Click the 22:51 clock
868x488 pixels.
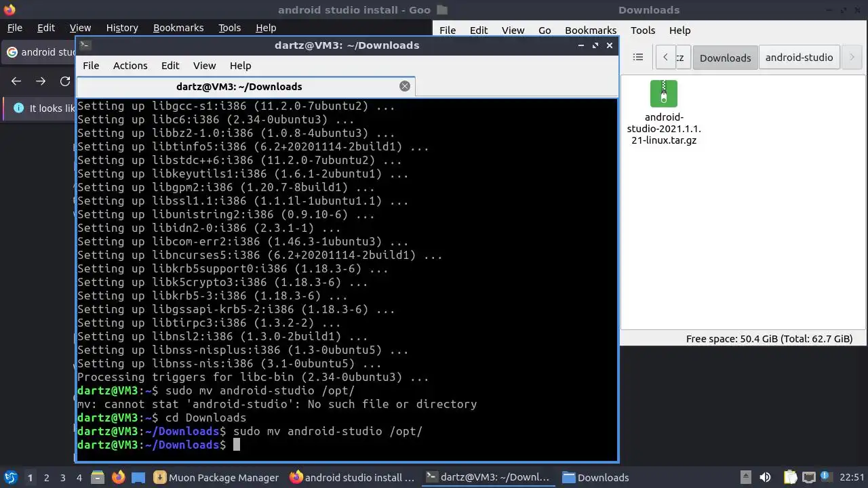[x=852, y=478]
